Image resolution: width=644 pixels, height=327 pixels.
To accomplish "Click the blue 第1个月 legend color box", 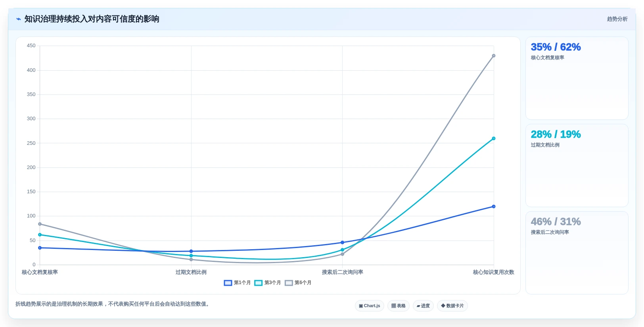I will [x=228, y=283].
